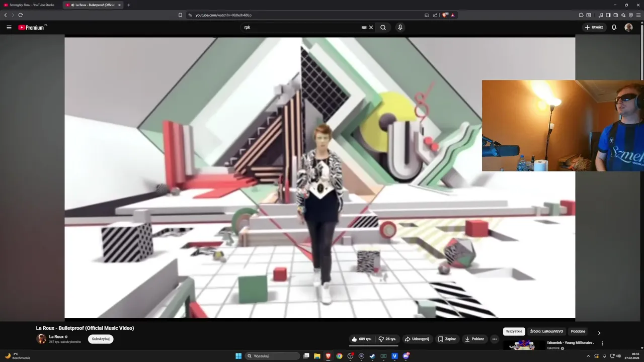Image resolution: width=644 pixels, height=362 pixels.
Task: Clear the search text with the X icon
Action: 371,28
